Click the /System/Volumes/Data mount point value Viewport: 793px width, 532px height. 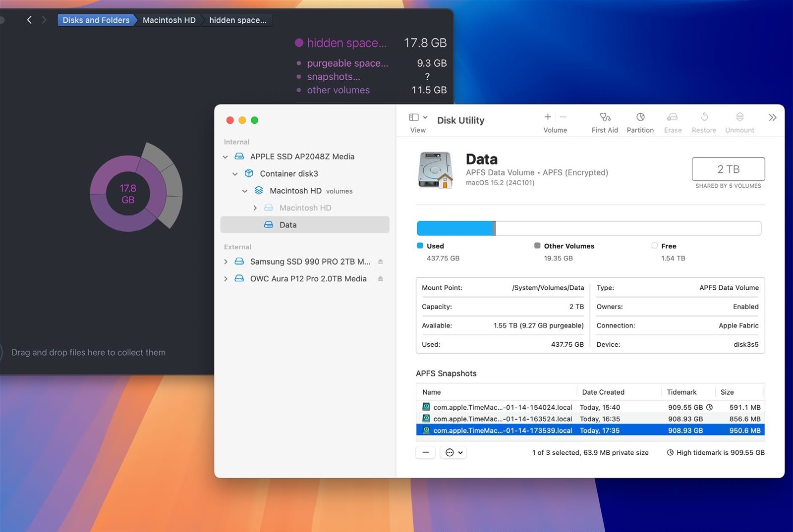pos(548,288)
